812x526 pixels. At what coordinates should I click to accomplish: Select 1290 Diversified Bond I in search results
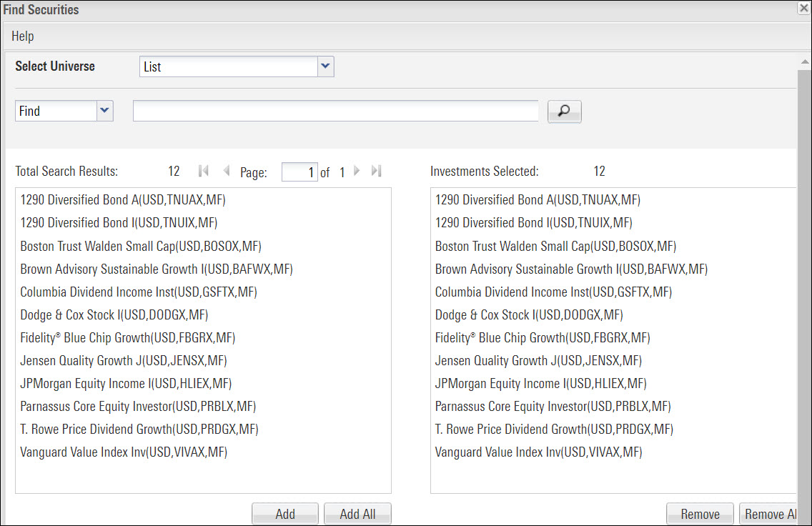(x=119, y=222)
